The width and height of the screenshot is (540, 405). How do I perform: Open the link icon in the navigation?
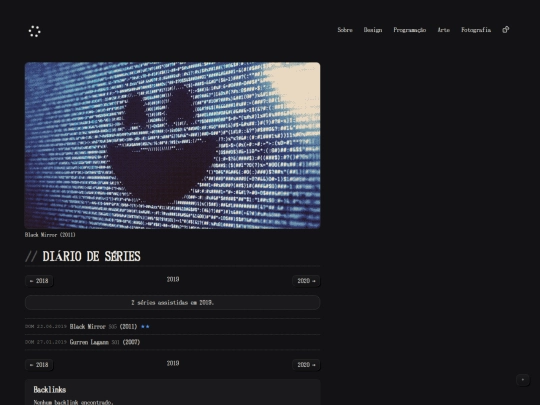click(x=506, y=30)
